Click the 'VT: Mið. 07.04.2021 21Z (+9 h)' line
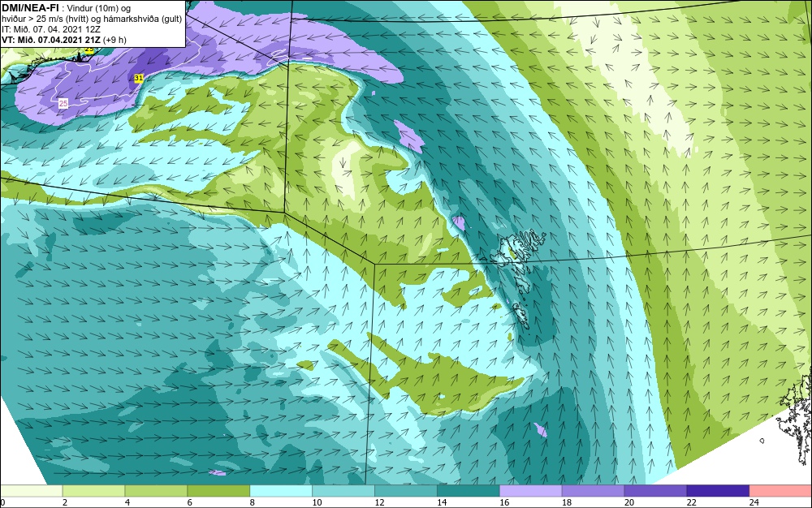Screen dimensions: 812x508 (63, 40)
